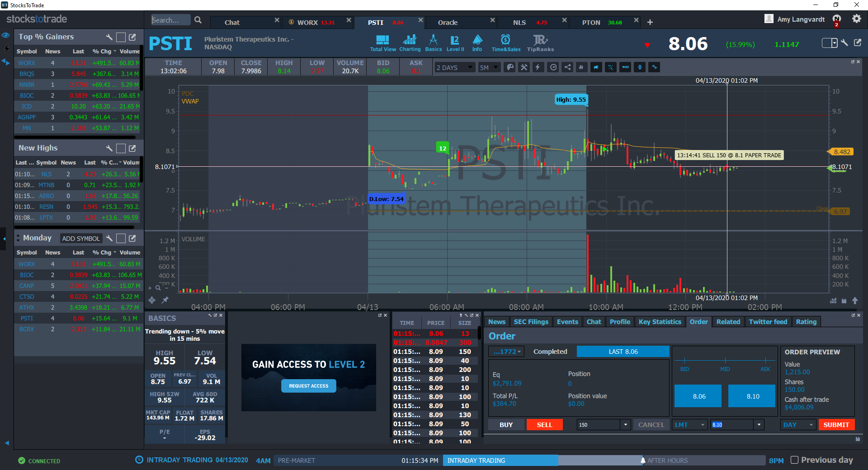
Task: Toggle the megaphone chart overlay button
Action: [x=596, y=67]
